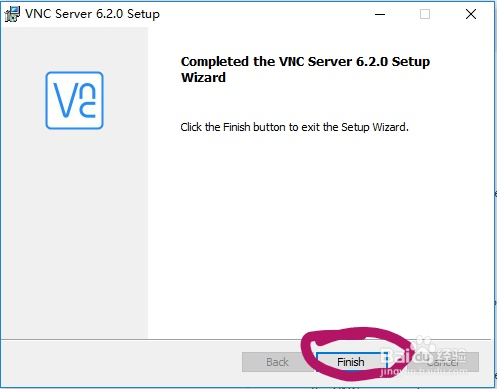Maximize the setup window
The image size is (497, 389).
point(425,14)
